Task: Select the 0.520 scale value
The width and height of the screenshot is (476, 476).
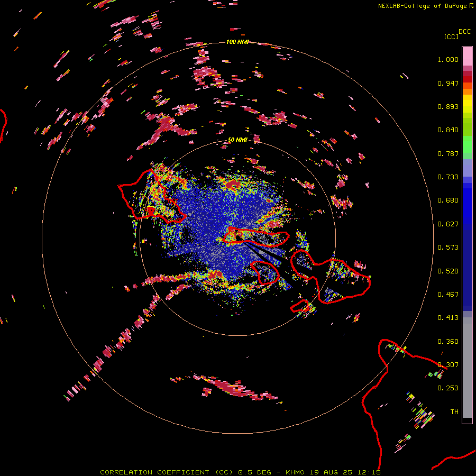Action: [448, 271]
